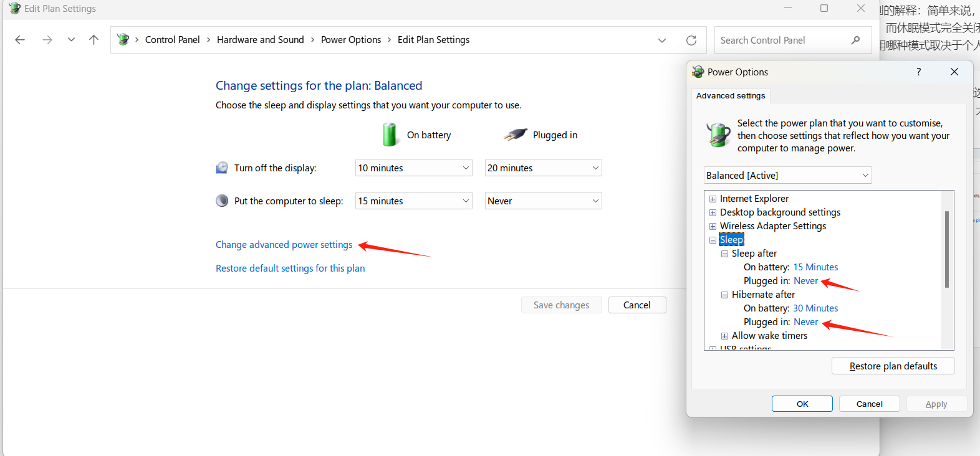This screenshot has width=980, height=456.
Task: Click Change advanced power settings link
Action: [x=284, y=245]
